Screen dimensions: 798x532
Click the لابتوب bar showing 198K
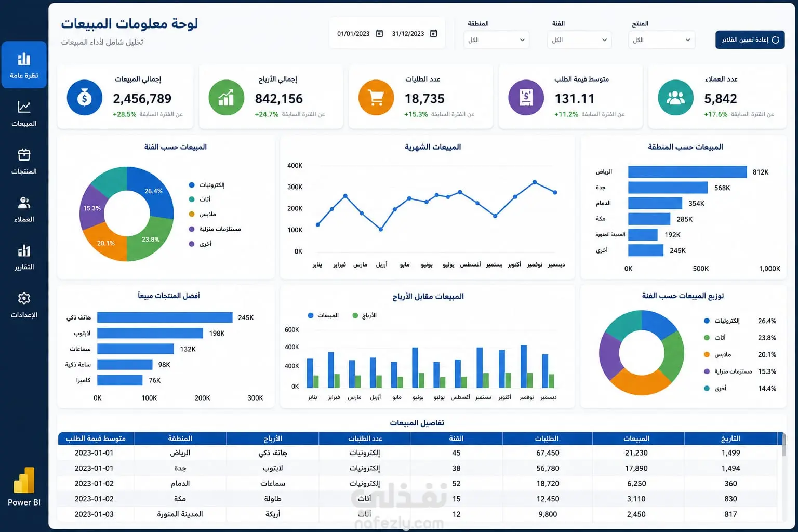point(150,333)
